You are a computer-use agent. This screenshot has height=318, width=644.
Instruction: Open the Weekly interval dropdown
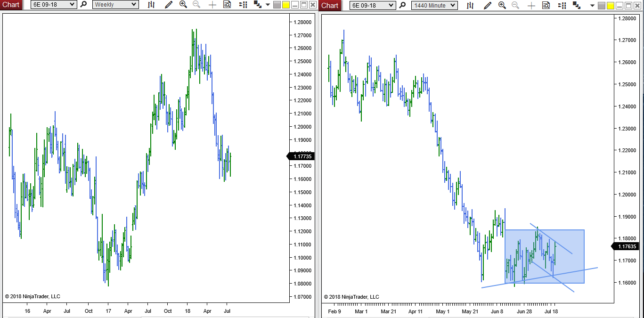(115, 5)
